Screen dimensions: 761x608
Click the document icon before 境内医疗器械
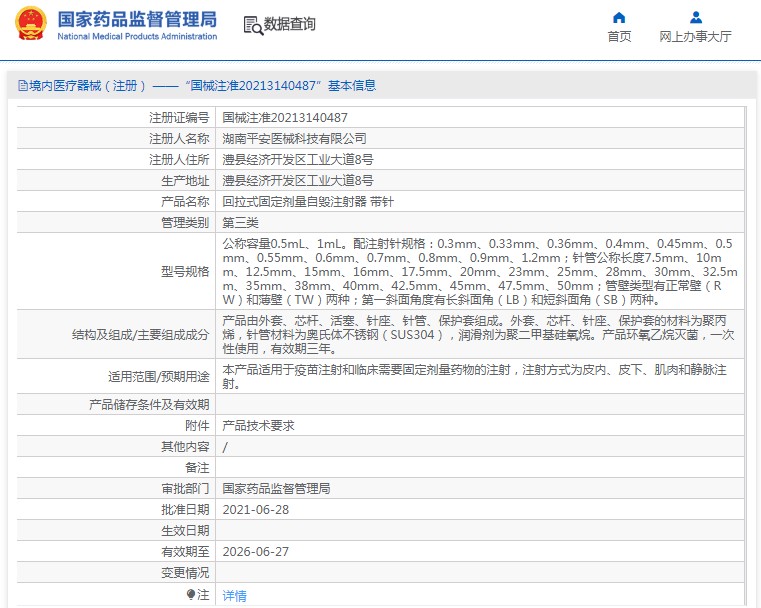pos(23,86)
